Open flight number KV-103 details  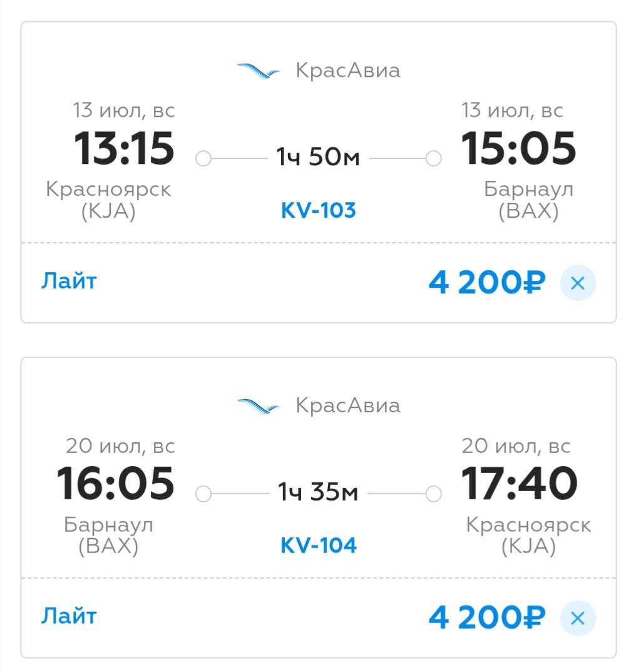(318, 210)
